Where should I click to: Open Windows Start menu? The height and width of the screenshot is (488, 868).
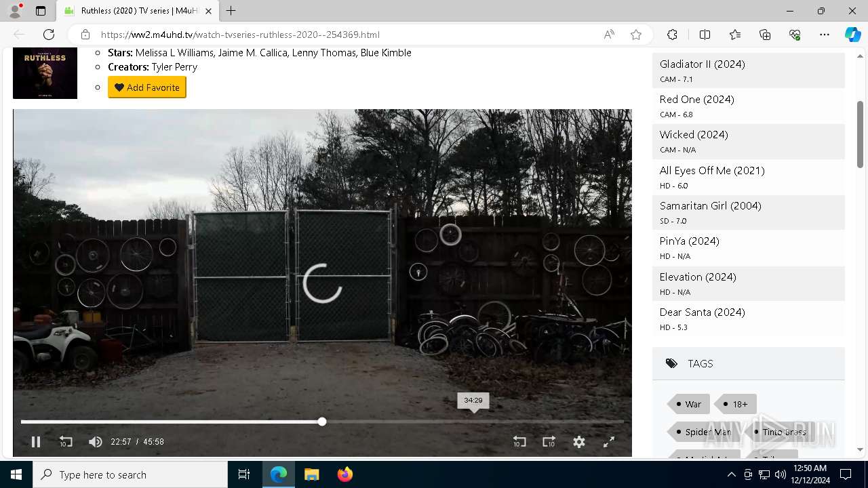[16, 474]
